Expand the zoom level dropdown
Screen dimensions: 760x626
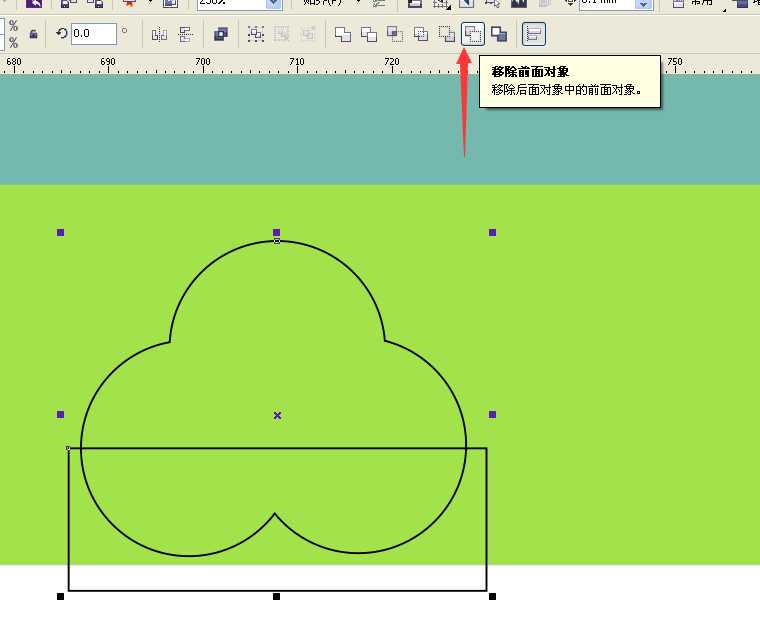coord(273,4)
